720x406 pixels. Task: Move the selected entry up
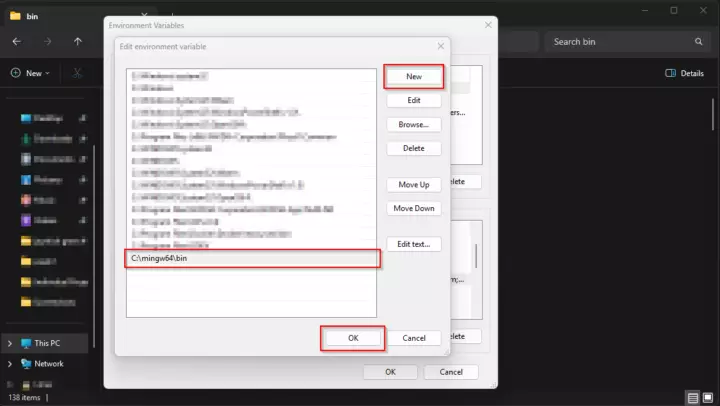pos(413,185)
